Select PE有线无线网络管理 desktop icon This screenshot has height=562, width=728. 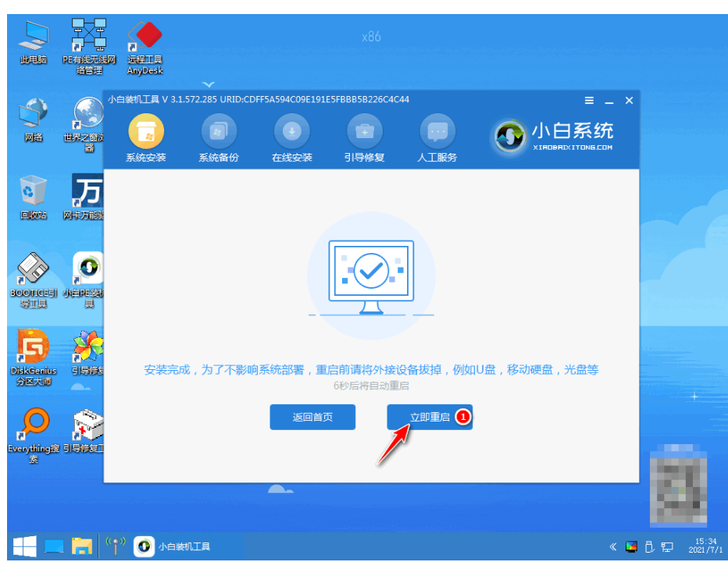88,43
